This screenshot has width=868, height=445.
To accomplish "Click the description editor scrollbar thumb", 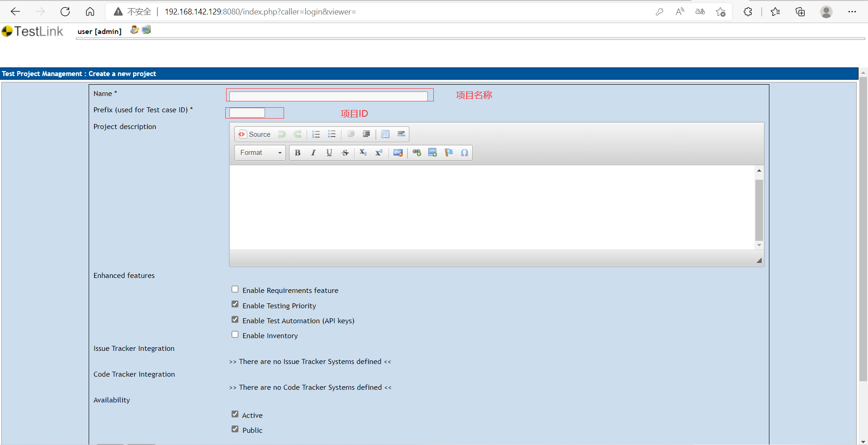I will click(759, 210).
